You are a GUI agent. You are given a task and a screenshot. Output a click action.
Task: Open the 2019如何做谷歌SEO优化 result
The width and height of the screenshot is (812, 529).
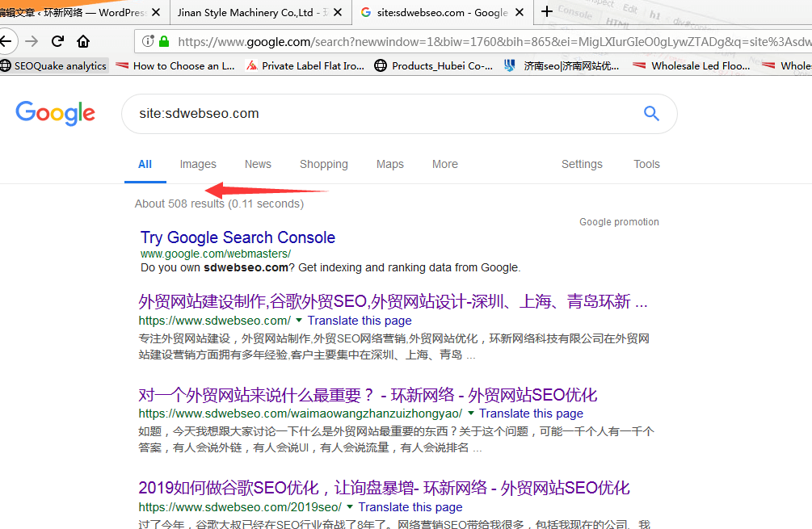[x=385, y=488]
